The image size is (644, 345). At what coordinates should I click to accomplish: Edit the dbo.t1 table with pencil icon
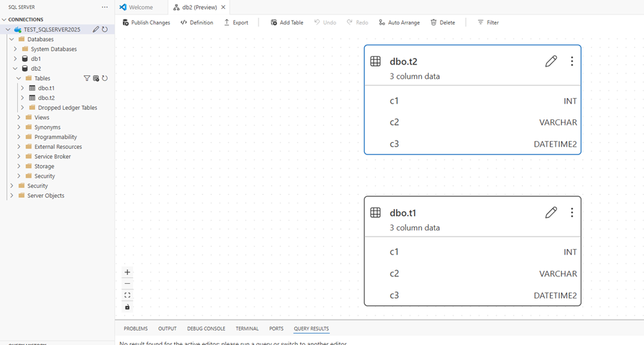pos(551,213)
